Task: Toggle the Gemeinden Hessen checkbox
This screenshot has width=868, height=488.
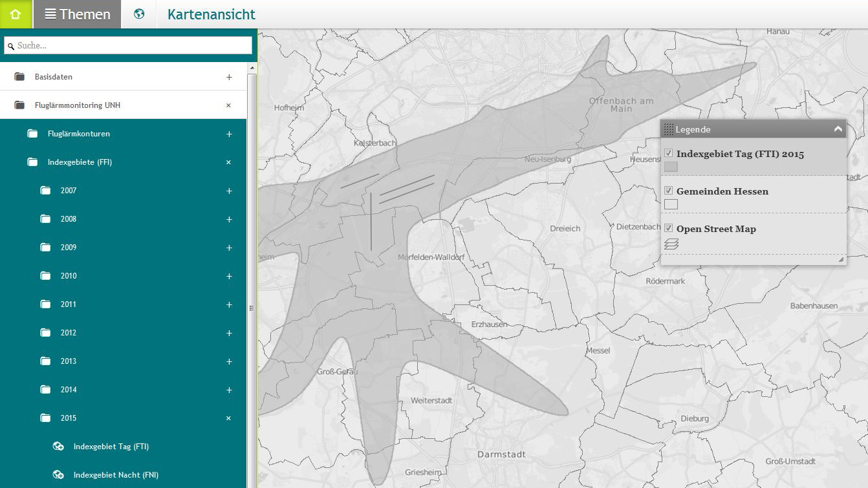Action: [x=669, y=191]
